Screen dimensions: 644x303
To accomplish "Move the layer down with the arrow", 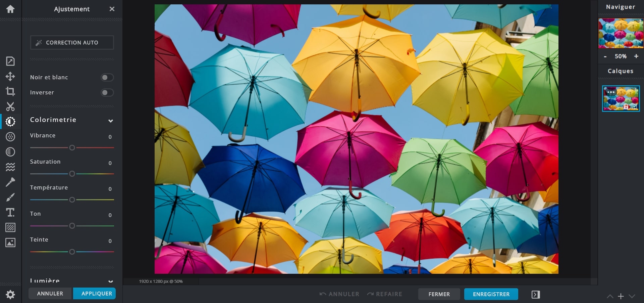I will [632, 296].
